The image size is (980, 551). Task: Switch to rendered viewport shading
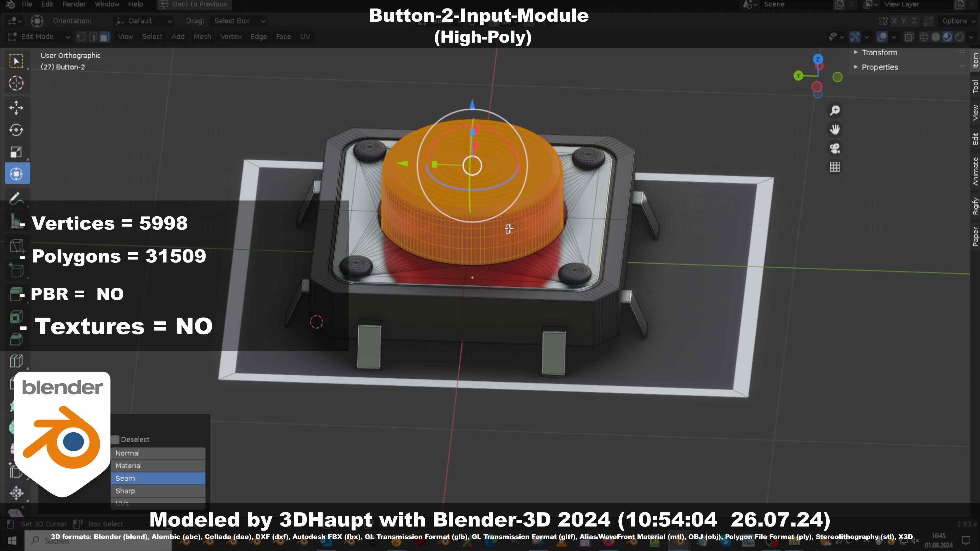[960, 37]
